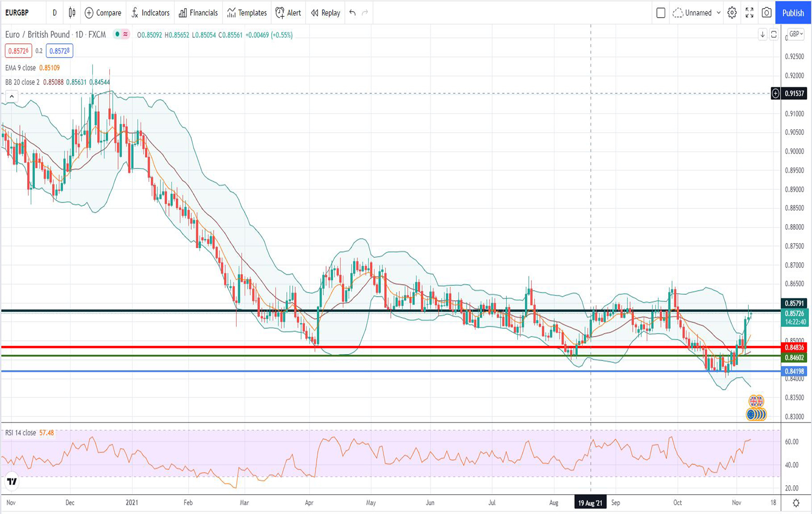Click the blue Publish button
Viewport: 812px width, 514px height.
click(793, 13)
